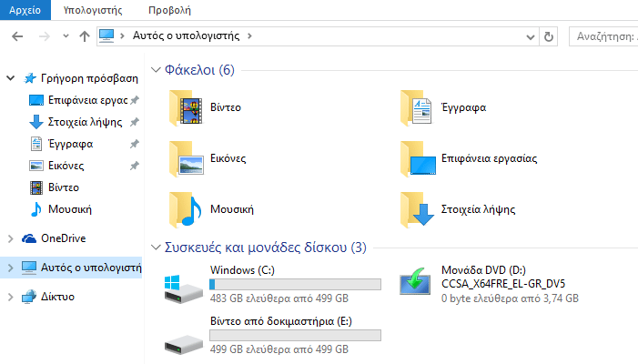Click the pin icon next to sidebar Εικόνες
Viewport: 638px width, 364px height.
pyautogui.click(x=135, y=166)
